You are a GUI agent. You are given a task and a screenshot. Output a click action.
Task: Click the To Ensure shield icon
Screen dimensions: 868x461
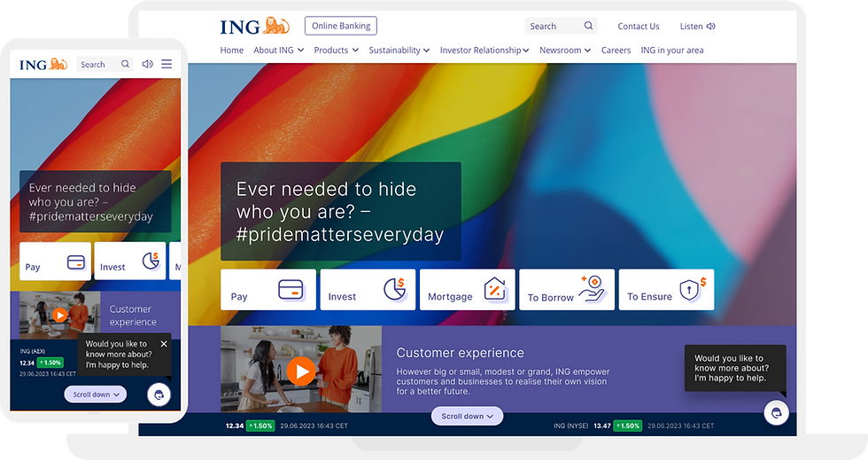coord(694,289)
